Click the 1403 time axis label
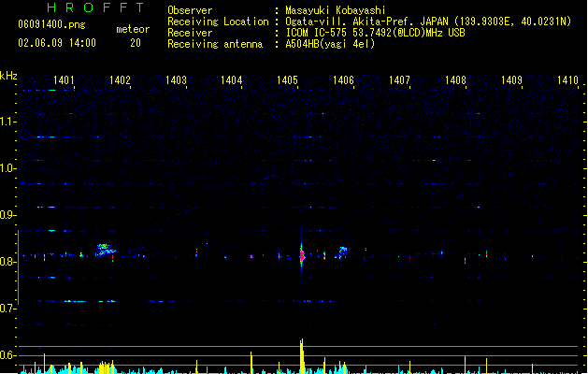Viewport: 588px width, 374px height. [176, 80]
